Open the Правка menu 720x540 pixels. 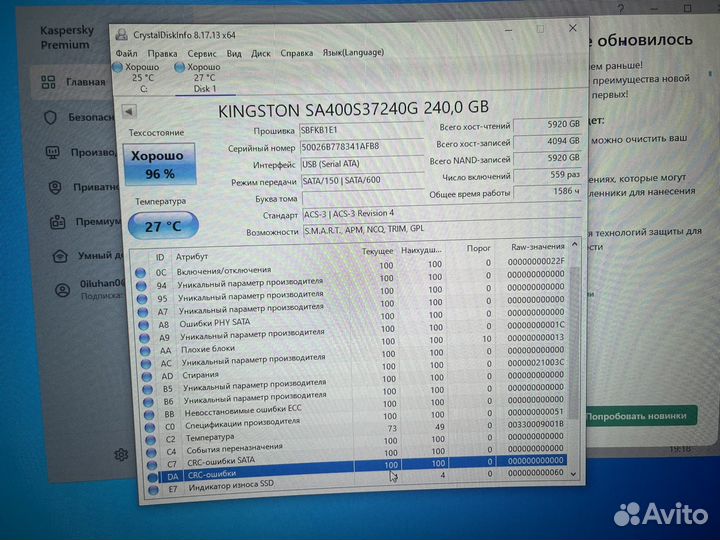pos(163,53)
